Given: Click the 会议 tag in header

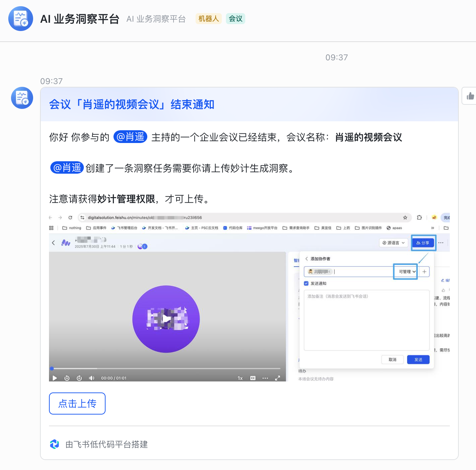Looking at the screenshot, I should [x=236, y=19].
